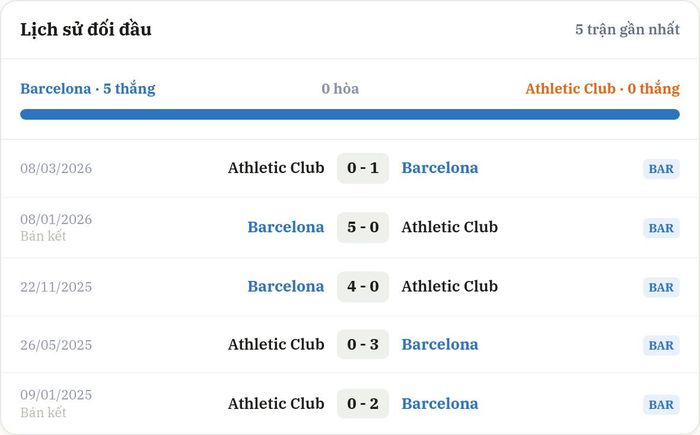Open the 4 - 0 score box
700x435 pixels.
click(x=363, y=286)
